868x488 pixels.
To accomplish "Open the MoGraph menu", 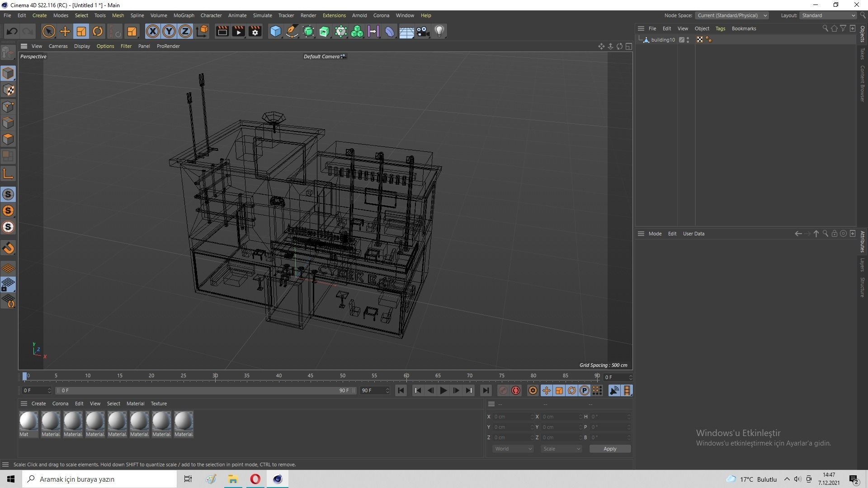I will coord(184,15).
